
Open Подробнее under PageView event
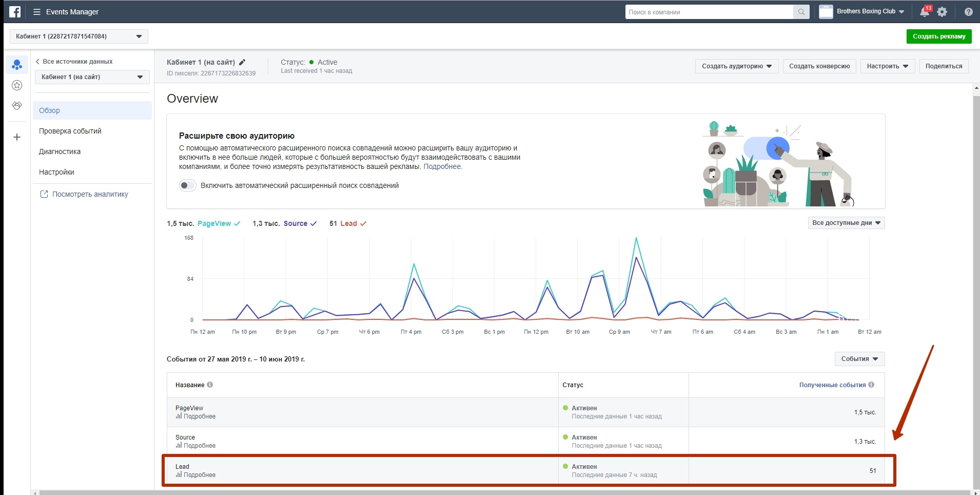[200, 416]
